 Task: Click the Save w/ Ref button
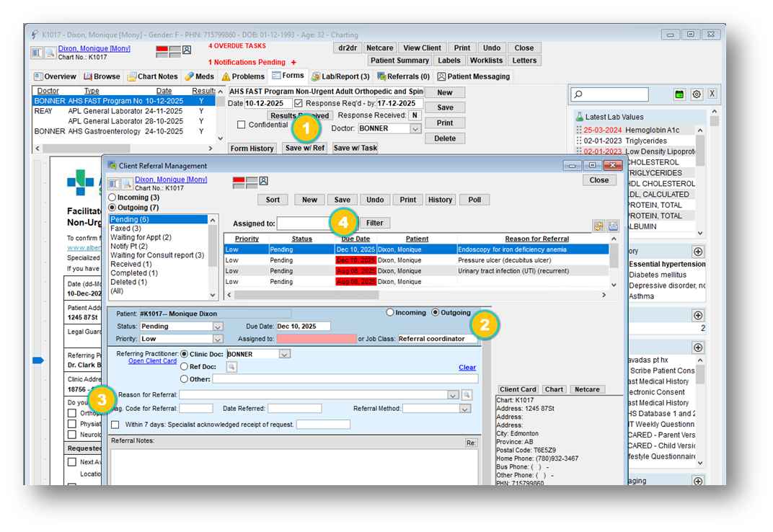(305, 148)
